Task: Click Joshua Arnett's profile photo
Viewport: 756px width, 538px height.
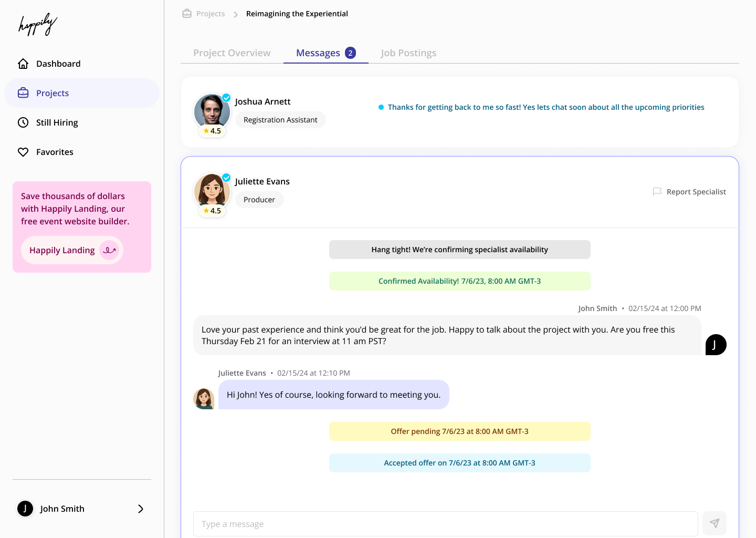Action: [x=212, y=112]
